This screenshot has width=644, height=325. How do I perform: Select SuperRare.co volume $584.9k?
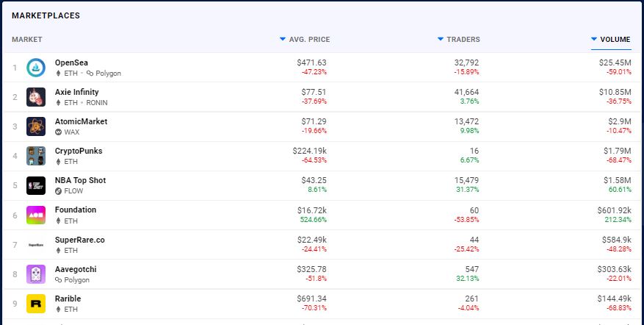(x=617, y=240)
